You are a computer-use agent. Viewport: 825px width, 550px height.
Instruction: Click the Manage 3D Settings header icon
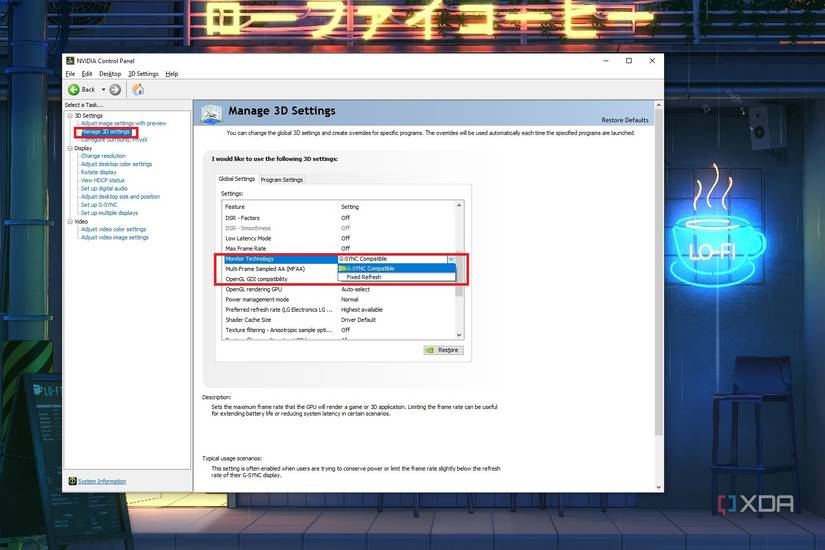click(212, 114)
